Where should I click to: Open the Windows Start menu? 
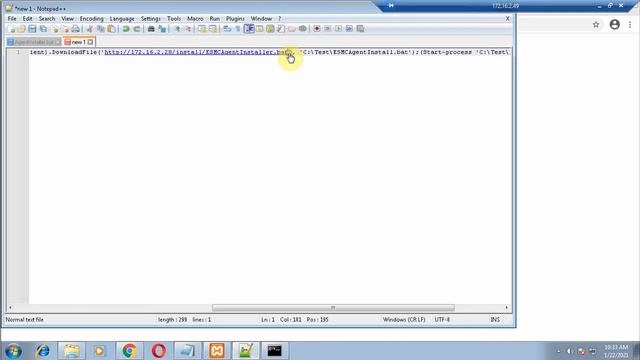[13, 351]
